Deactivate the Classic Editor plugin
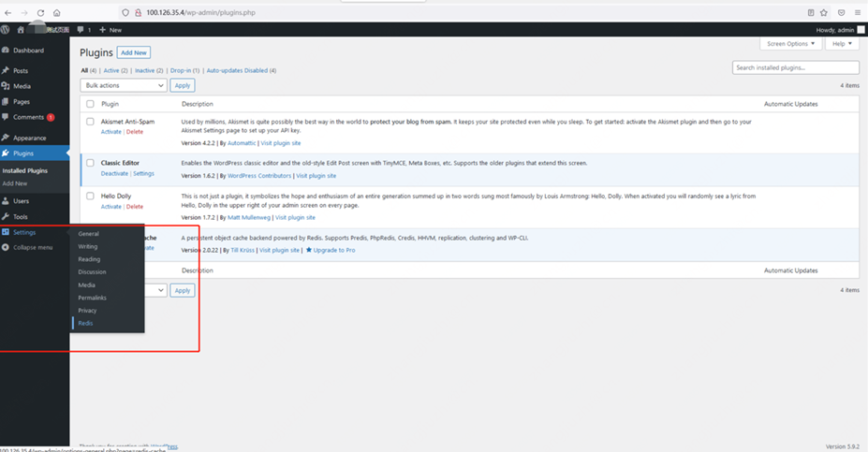The width and height of the screenshot is (868, 452). (114, 174)
